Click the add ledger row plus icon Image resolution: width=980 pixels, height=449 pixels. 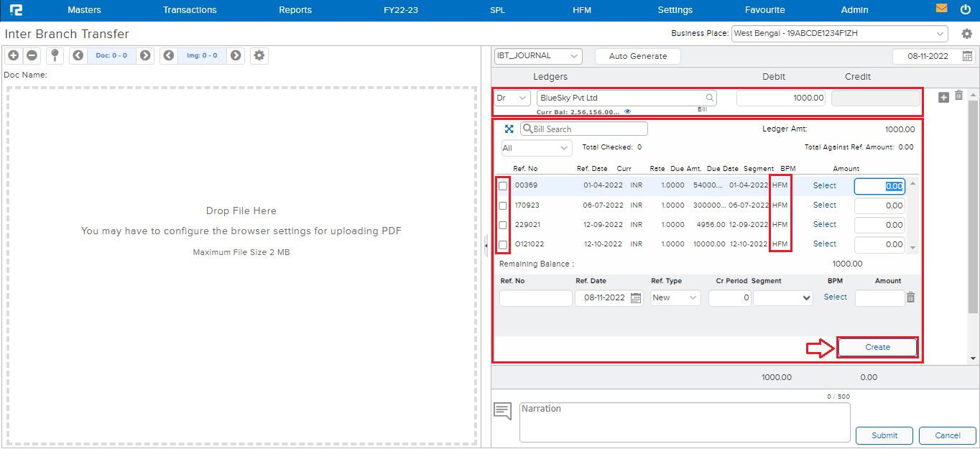[x=943, y=97]
